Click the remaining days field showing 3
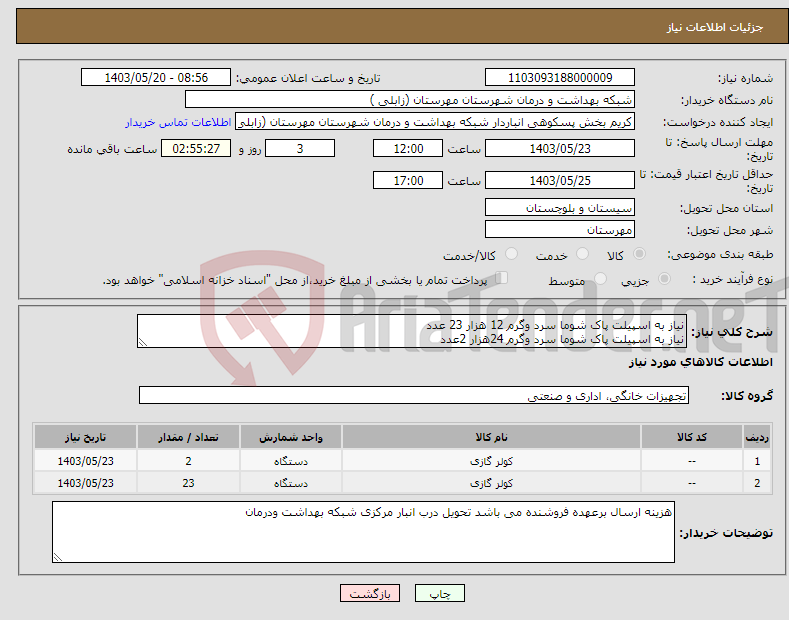The height and width of the screenshot is (620, 789). (300, 148)
